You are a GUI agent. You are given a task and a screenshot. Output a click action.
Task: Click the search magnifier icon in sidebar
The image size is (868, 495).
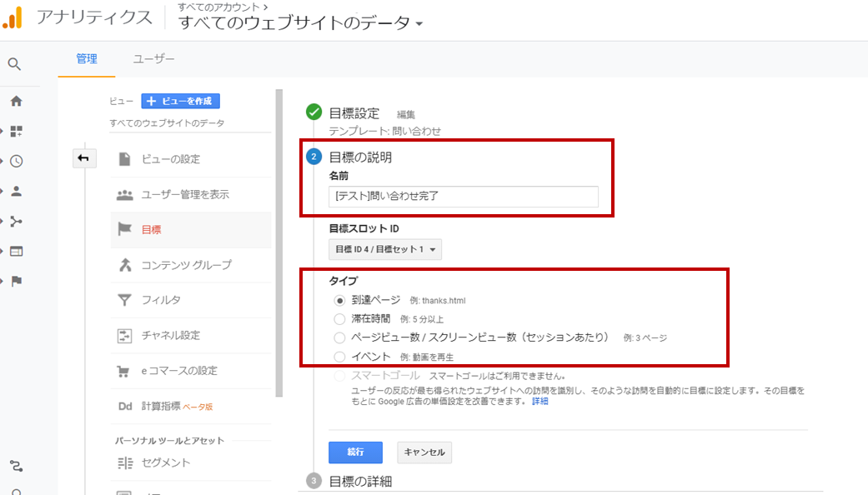click(14, 64)
